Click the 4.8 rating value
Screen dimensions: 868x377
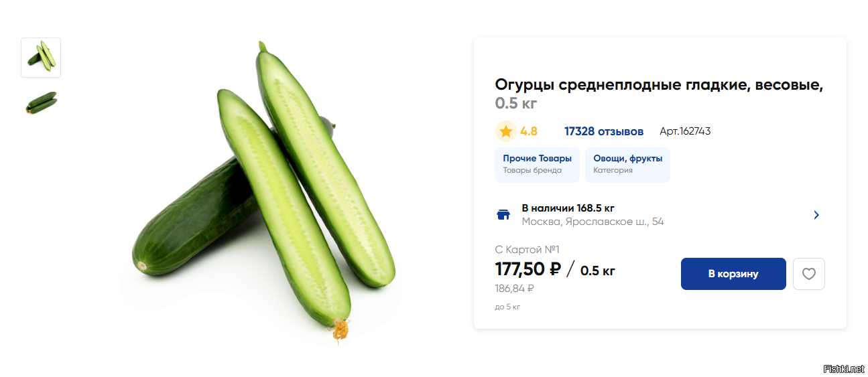tap(529, 131)
